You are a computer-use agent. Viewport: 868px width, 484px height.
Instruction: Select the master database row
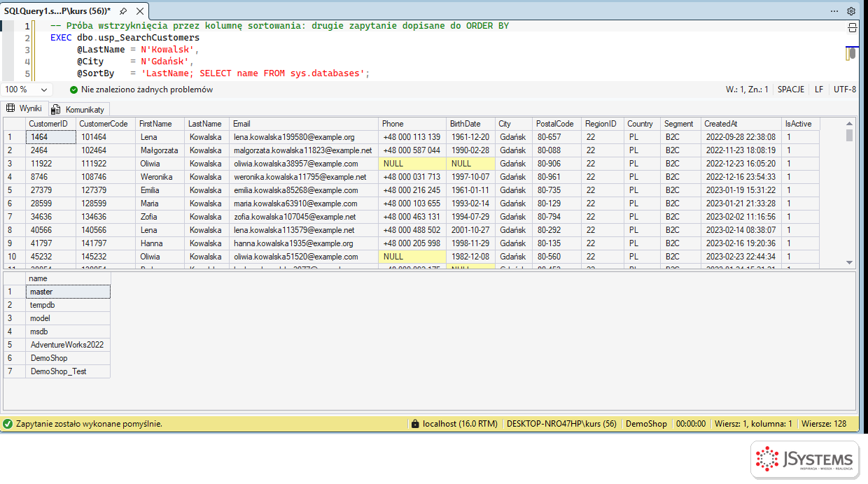click(68, 292)
